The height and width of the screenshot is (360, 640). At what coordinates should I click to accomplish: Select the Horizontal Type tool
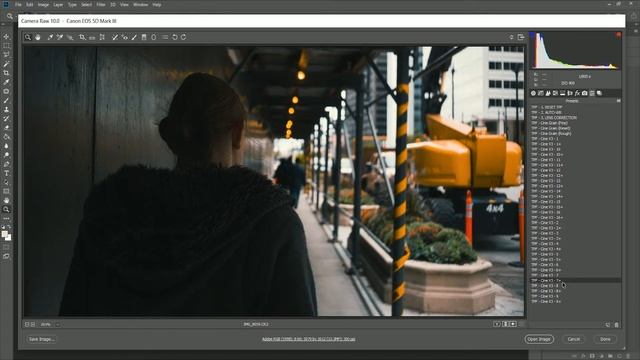[x=6, y=173]
